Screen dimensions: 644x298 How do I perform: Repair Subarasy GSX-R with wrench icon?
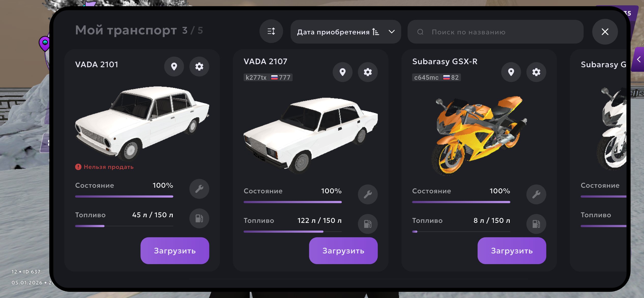(x=536, y=194)
